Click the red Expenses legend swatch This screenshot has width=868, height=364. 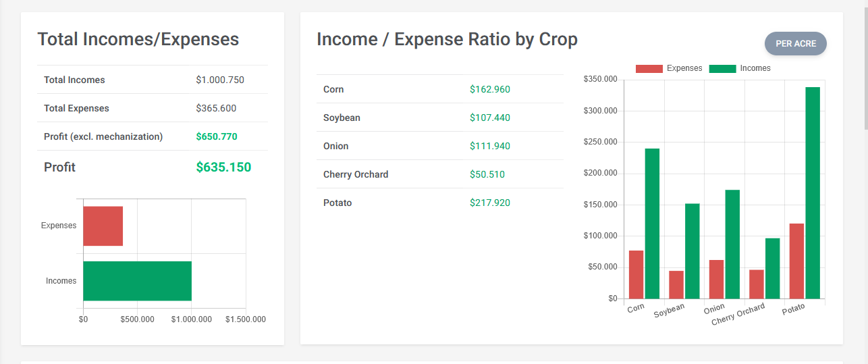pos(649,68)
